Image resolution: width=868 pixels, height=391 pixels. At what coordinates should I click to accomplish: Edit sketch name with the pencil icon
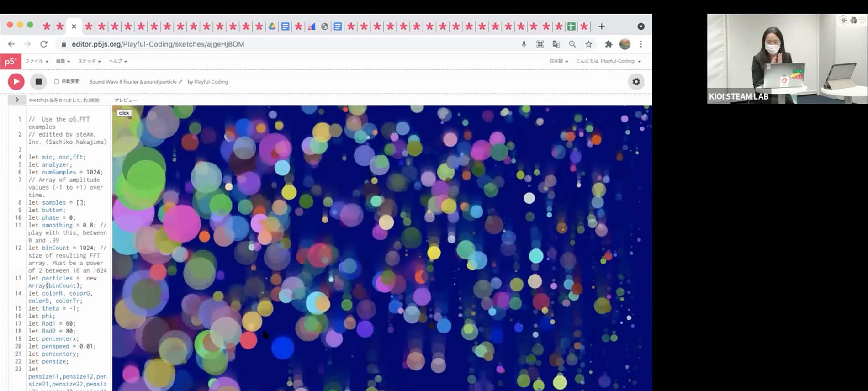[180, 82]
